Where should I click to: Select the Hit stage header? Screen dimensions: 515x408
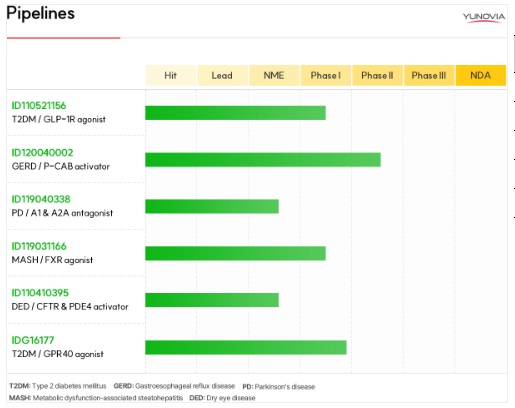point(171,75)
